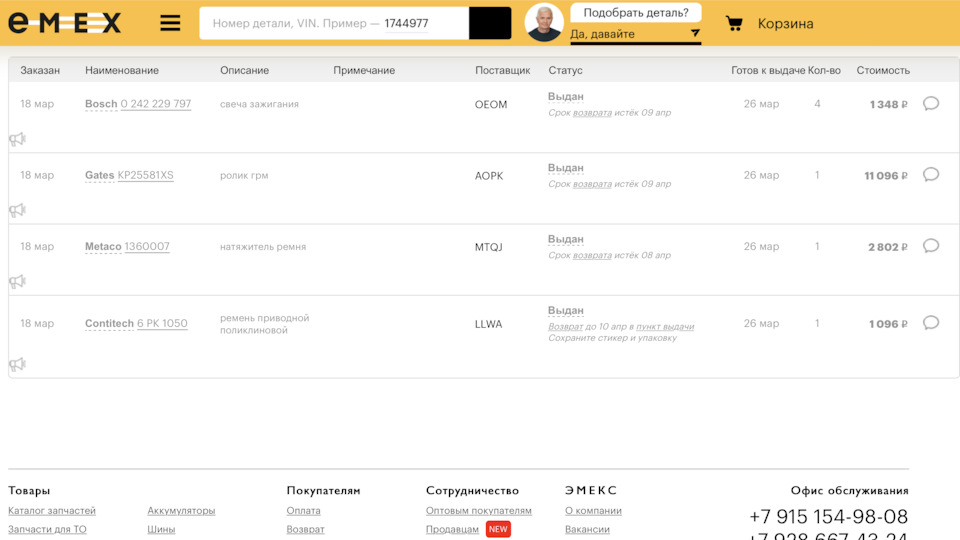
Task: Click description 'натяжитель ремня'
Action: click(263, 247)
